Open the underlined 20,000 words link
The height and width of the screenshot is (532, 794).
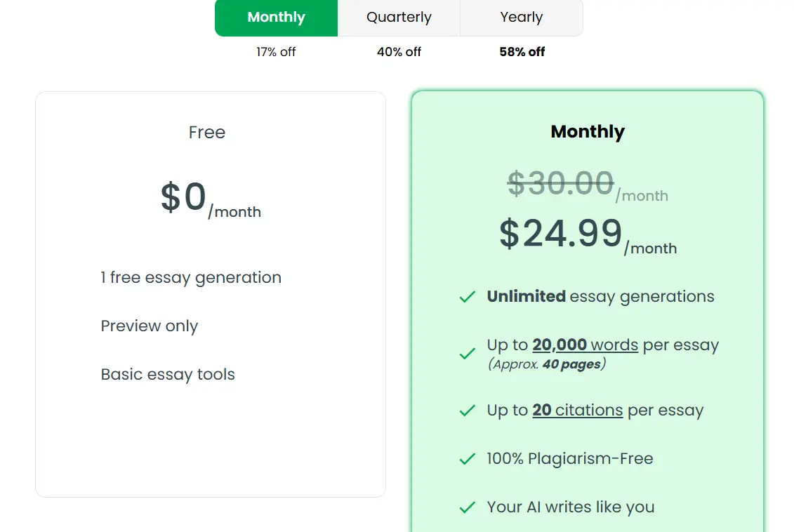coord(585,345)
